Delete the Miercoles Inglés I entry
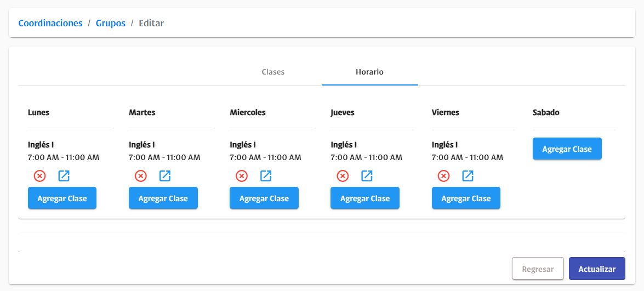Image resolution: width=644 pixels, height=291 pixels. pos(242,176)
